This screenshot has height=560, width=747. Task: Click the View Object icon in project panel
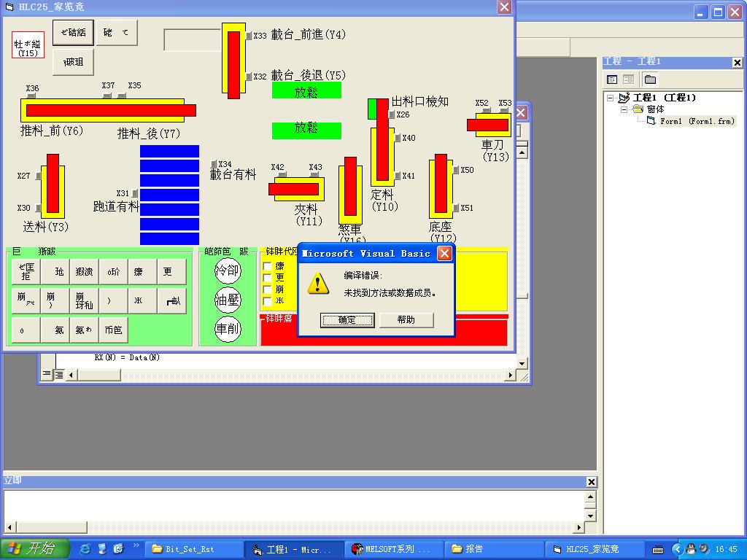point(628,79)
